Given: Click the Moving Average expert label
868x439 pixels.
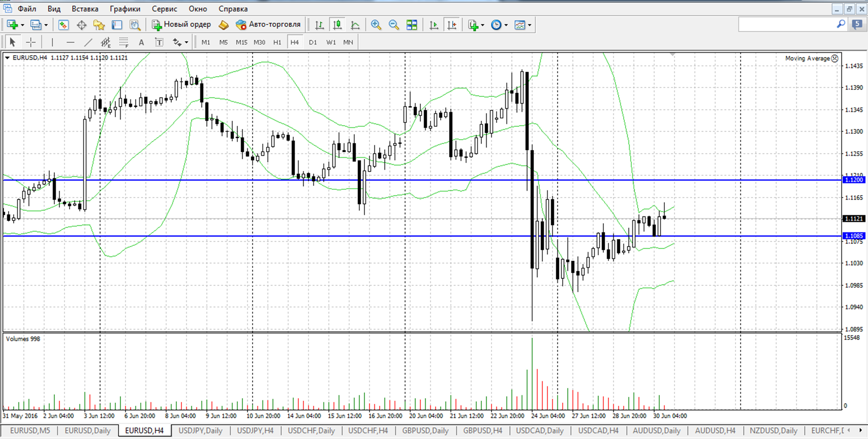Looking at the screenshot, I should point(811,58).
